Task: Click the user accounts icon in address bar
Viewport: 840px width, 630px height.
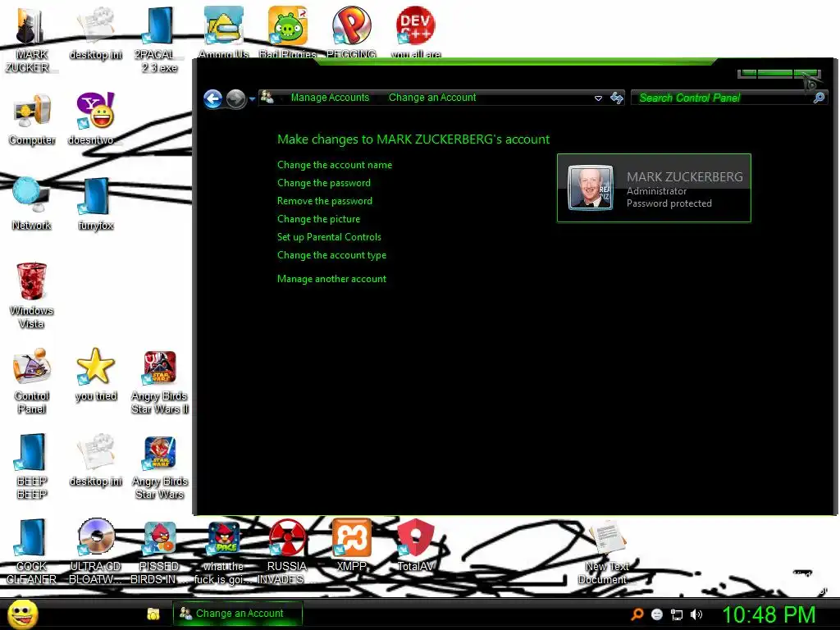Action: [x=267, y=98]
